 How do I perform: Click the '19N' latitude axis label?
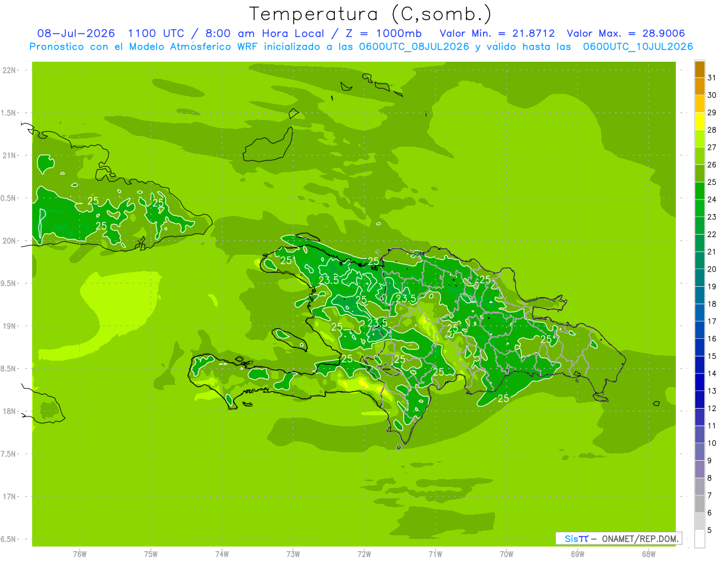[10, 326]
